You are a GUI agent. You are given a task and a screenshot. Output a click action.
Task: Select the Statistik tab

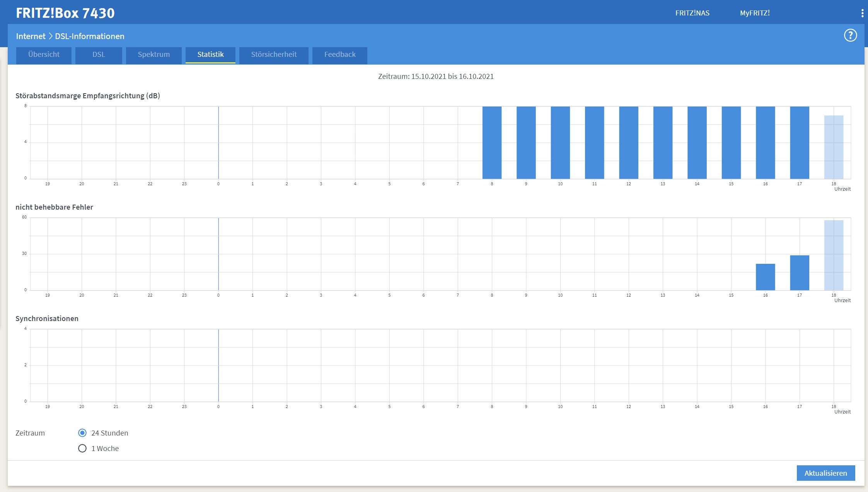(210, 55)
